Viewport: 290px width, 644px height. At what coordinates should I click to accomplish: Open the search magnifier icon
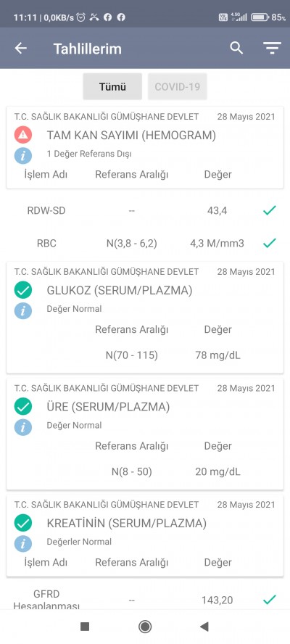[x=236, y=48]
